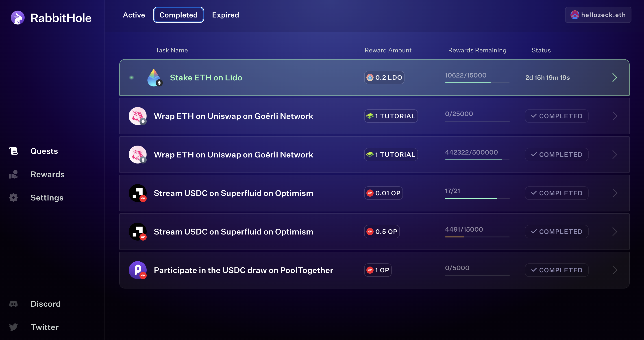644x340 pixels.
Task: Click the Twitter bird icon in the sidebar
Action: pyautogui.click(x=13, y=327)
